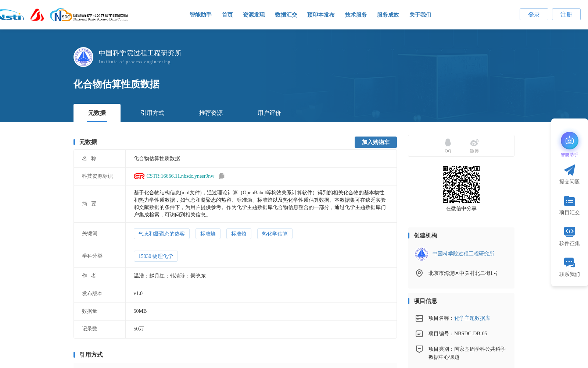Image resolution: width=588 pixels, height=368 pixels.
Task: Open the CSTR:16666.11.nbsdc.ynesr9nw link
Action: pyautogui.click(x=180, y=176)
